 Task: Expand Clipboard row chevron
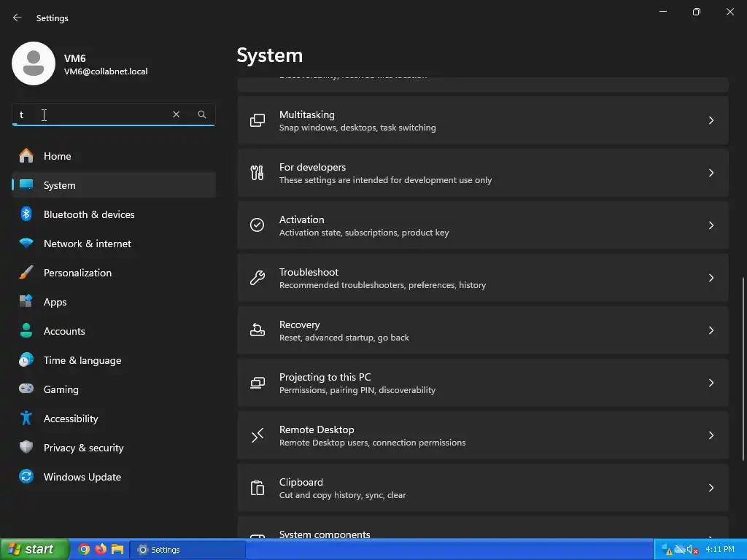click(711, 488)
